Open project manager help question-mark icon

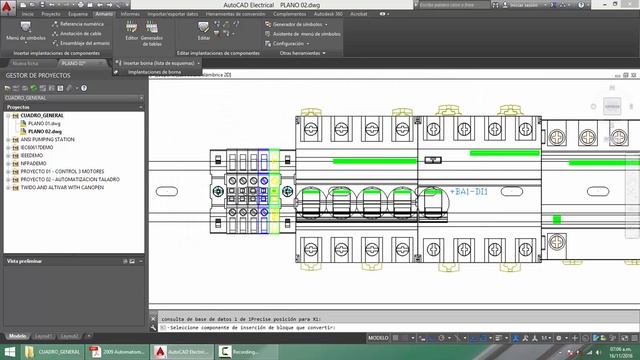[x=84, y=88]
